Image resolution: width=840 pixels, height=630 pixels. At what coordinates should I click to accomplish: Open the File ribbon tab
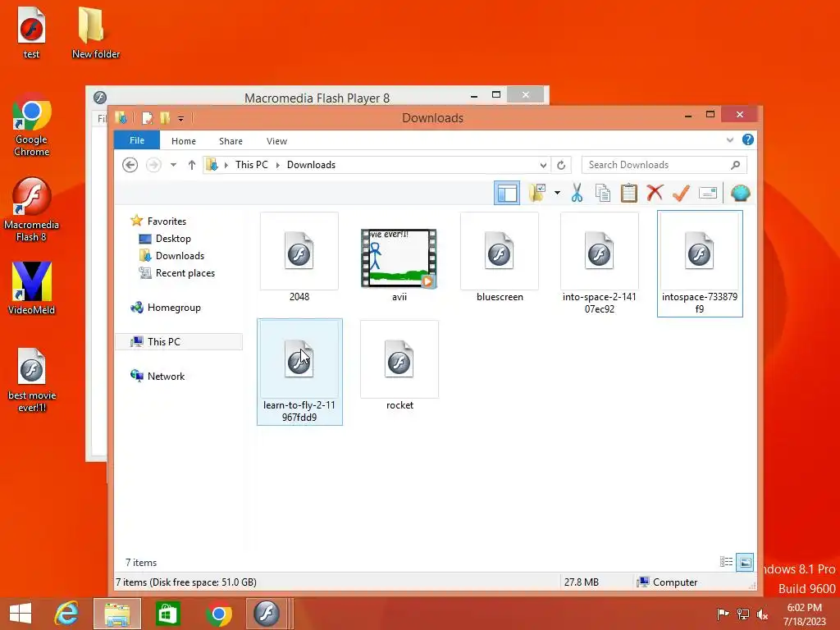(137, 140)
